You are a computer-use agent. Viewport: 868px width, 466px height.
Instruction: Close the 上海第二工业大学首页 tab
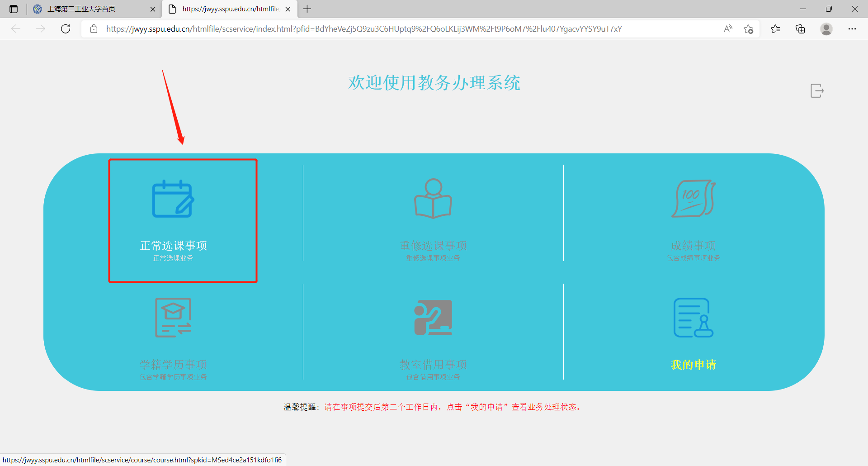153,9
